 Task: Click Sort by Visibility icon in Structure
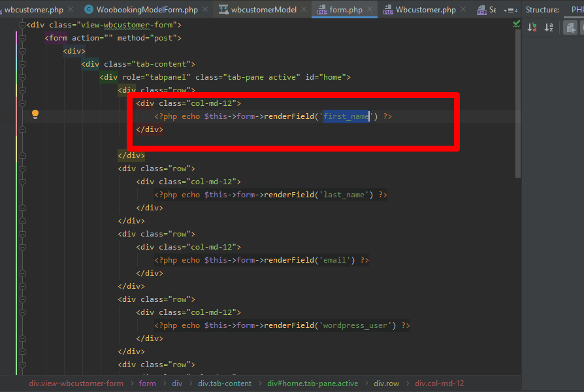click(532, 27)
